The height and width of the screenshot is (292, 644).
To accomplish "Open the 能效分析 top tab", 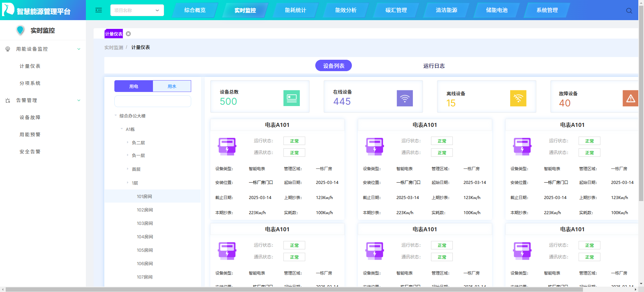I will pos(346,10).
